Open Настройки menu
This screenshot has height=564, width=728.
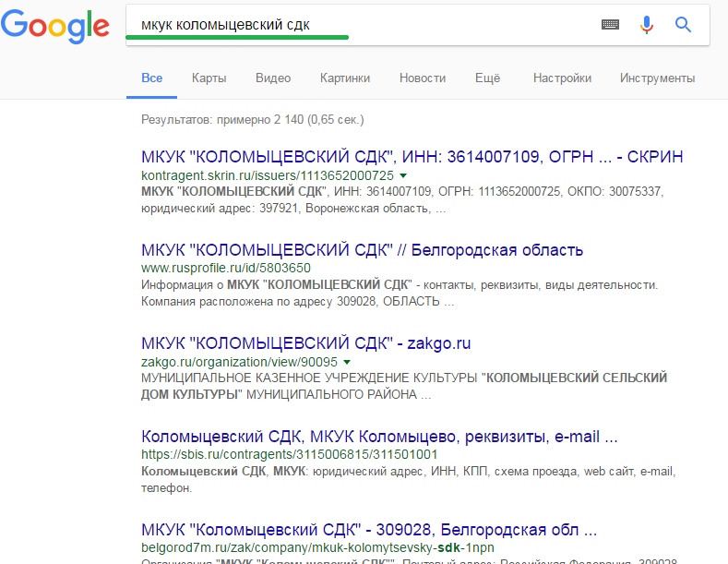click(x=562, y=78)
